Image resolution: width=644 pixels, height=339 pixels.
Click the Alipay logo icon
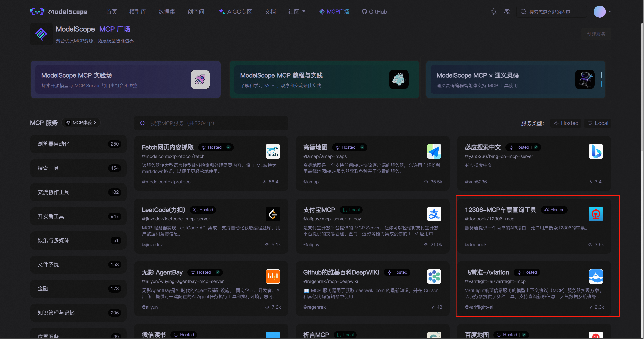(x=434, y=214)
